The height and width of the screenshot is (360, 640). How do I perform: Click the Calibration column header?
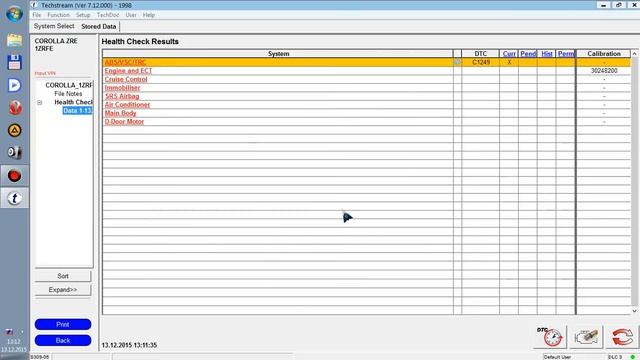pyautogui.click(x=604, y=53)
